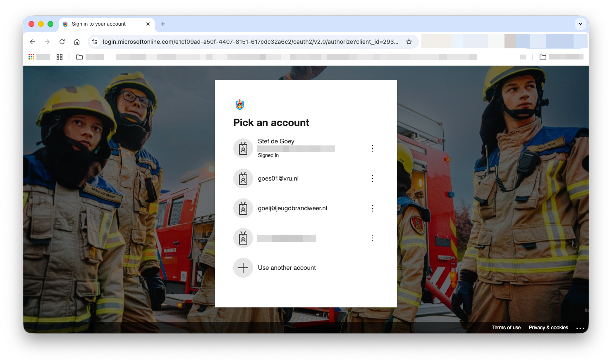Screen dimensions: 612x364
Task: Open the first bookmarks folder icon
Action: point(79,57)
